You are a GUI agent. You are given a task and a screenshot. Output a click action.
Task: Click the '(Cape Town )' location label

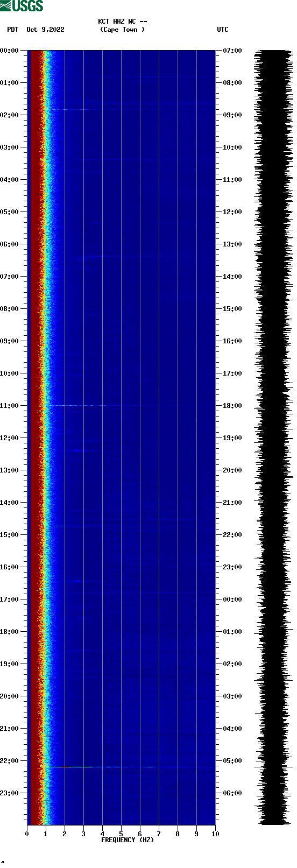pos(123,30)
